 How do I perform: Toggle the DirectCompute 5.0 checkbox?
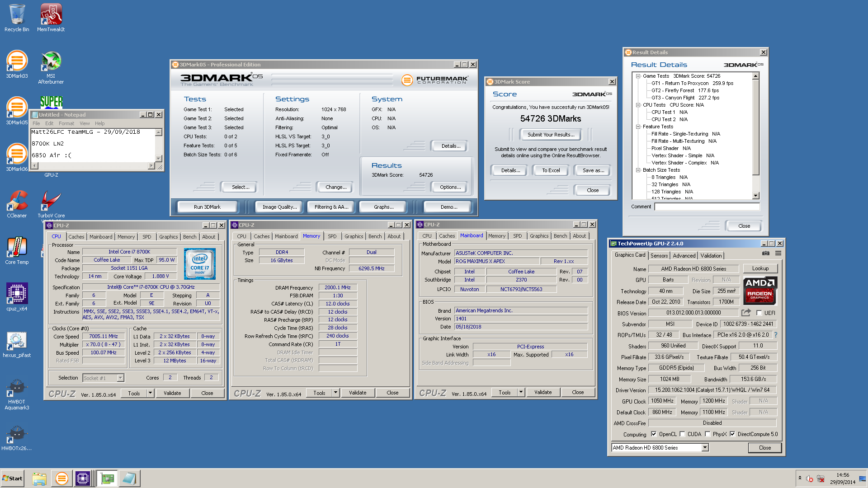coord(732,434)
